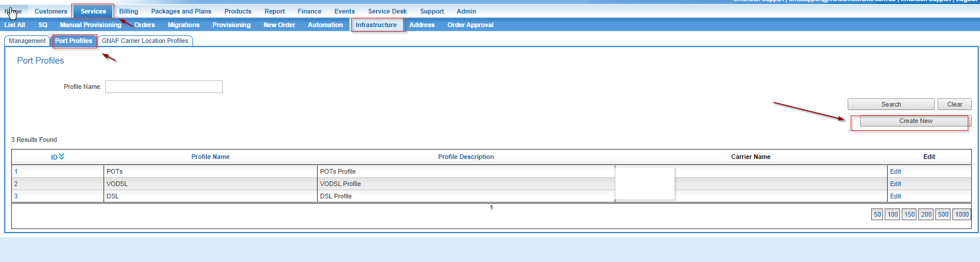Switch to the Management tab

(27, 41)
